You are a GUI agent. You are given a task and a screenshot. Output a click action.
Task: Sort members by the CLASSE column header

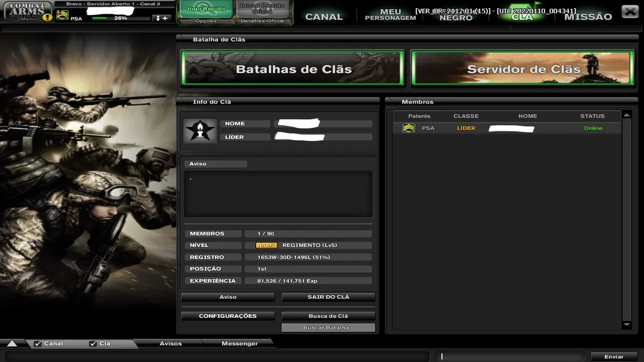point(466,116)
